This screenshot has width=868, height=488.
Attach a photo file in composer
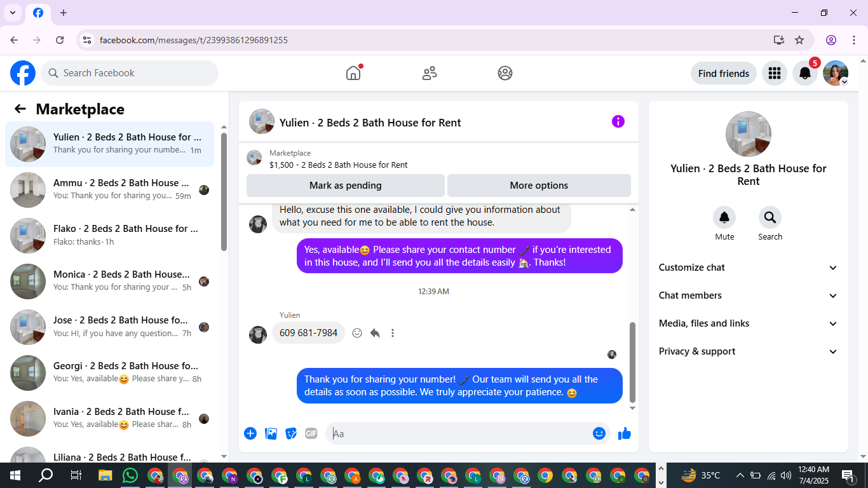click(x=271, y=433)
